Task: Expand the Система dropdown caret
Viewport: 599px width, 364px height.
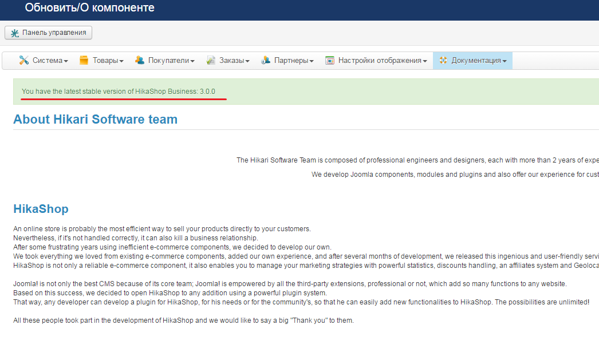Action: tap(66, 61)
